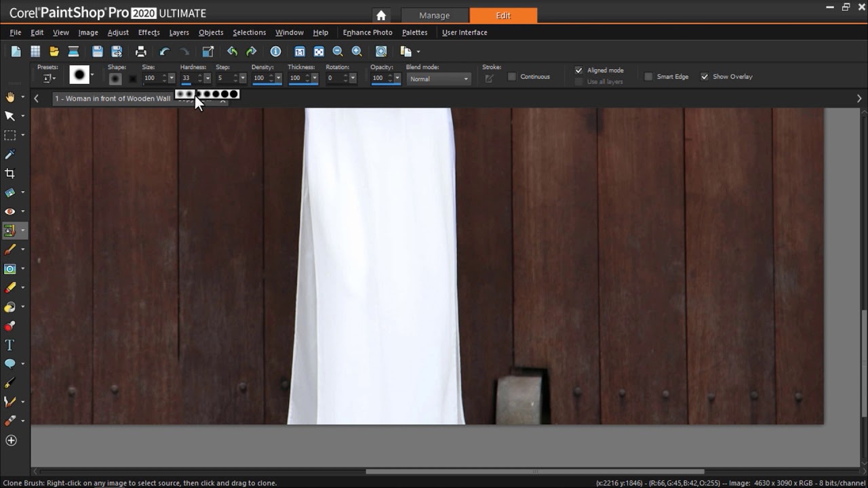Choose the square brush shape
This screenshot has height=488, width=868.
click(x=133, y=79)
